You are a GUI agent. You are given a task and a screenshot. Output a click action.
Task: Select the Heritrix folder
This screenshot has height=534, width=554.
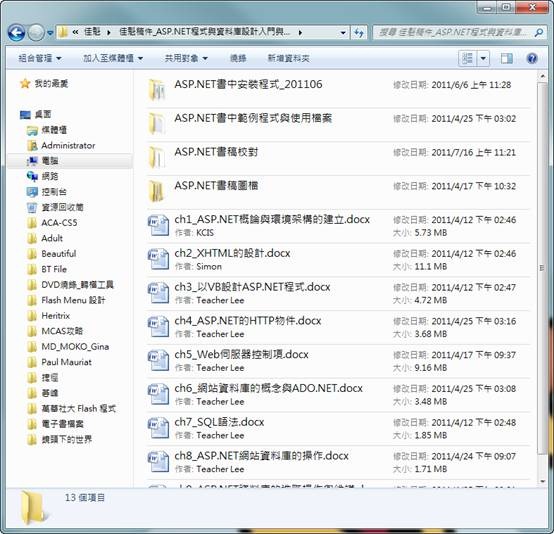(48, 316)
